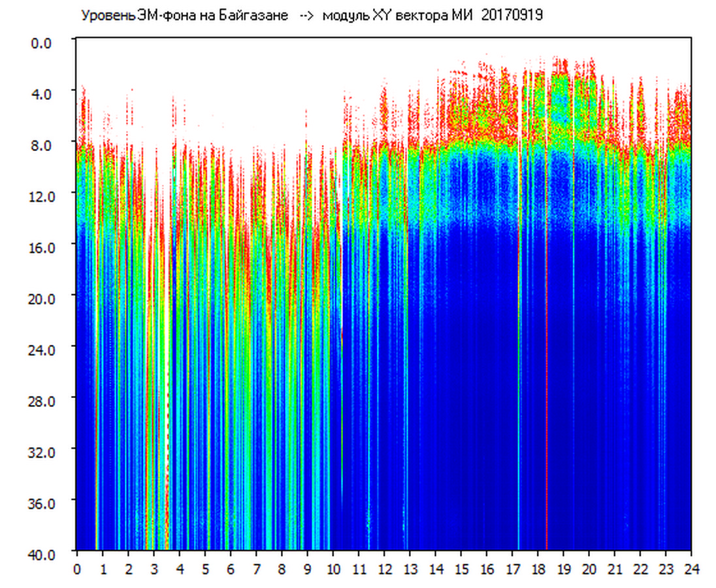This screenshot has width=716, height=588.
Task: Click the 'модуль XY вектора МИ' title segment
Action: [x=399, y=16]
